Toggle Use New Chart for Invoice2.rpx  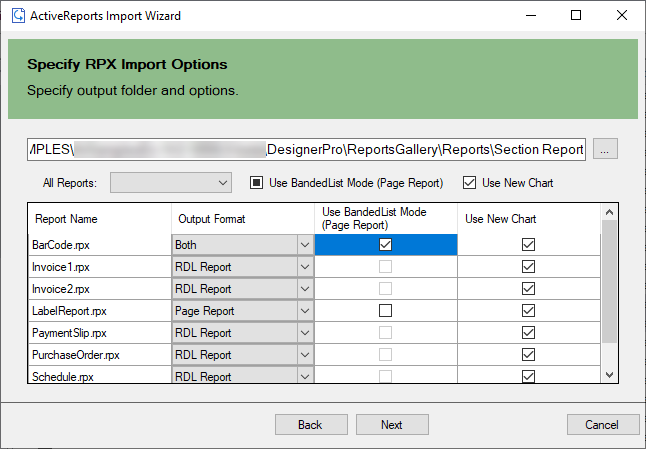(528, 289)
